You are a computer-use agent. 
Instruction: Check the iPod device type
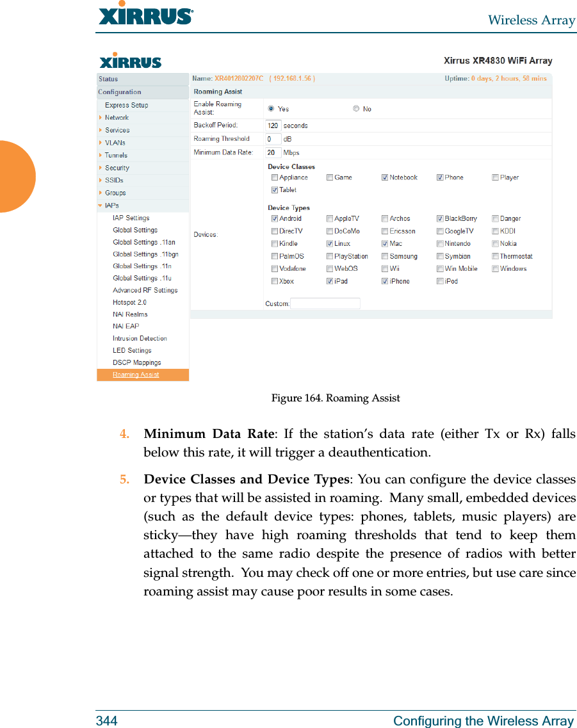pyautogui.click(x=440, y=281)
